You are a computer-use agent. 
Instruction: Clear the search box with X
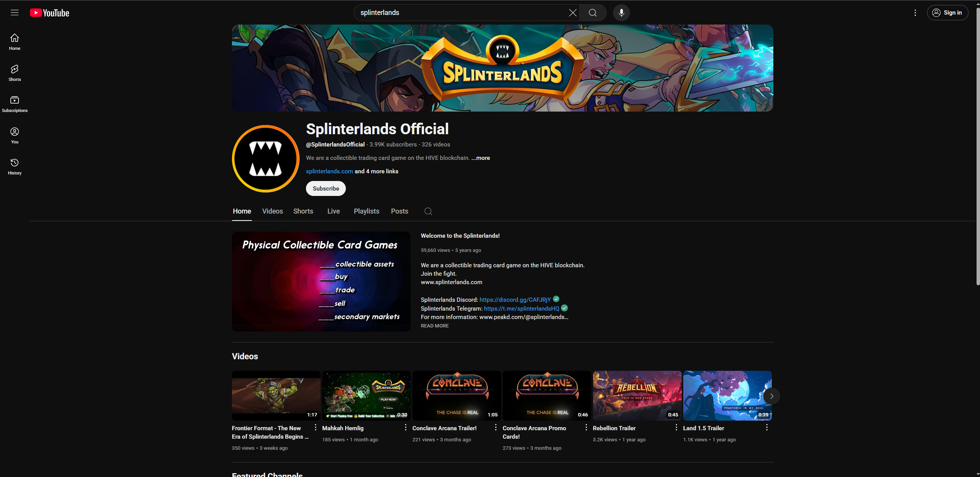[x=572, y=13]
